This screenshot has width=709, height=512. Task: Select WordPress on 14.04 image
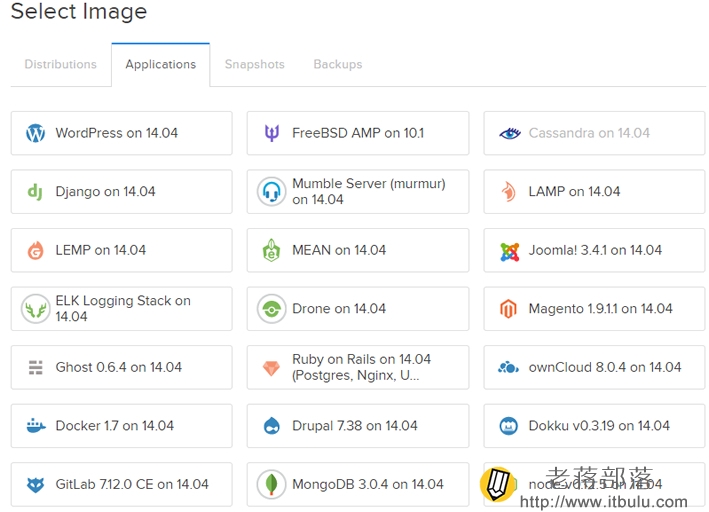coord(122,133)
